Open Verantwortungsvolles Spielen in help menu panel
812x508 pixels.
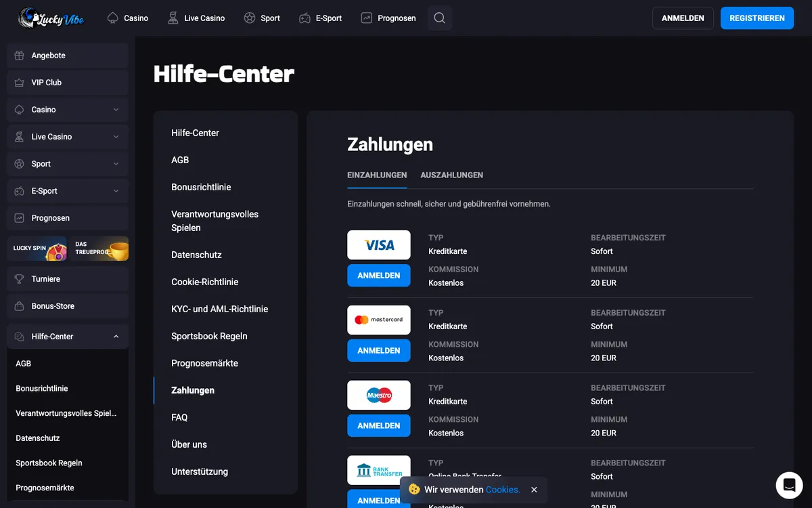click(x=215, y=221)
